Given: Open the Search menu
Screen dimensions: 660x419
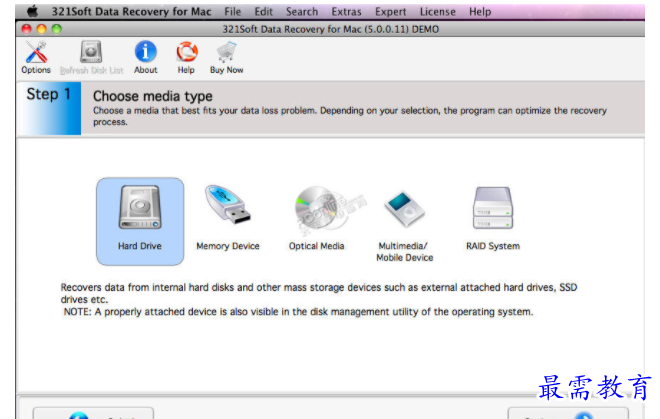Looking at the screenshot, I should [302, 11].
